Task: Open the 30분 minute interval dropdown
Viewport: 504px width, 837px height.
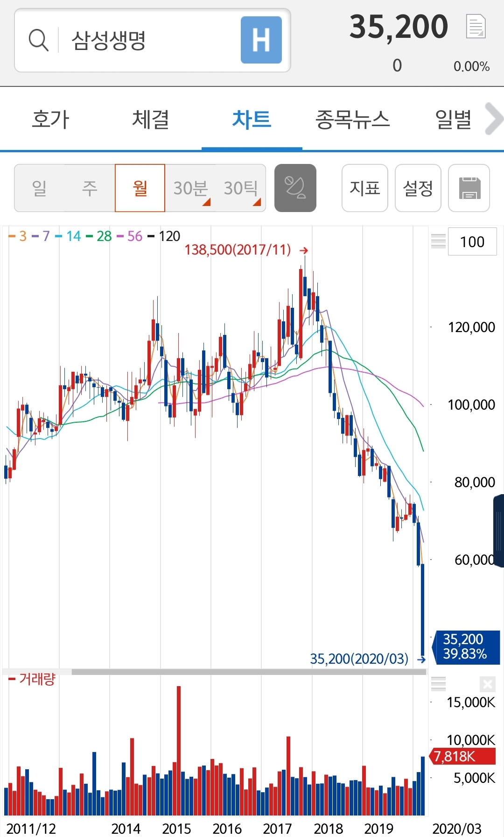Action: (190, 188)
